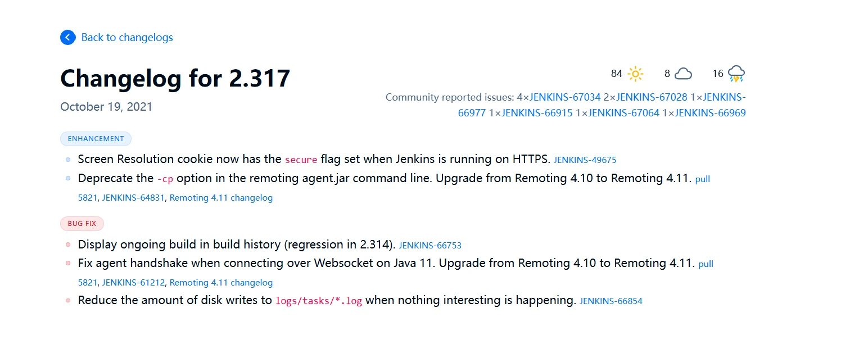Open the JENKINS-61212 issue link

tap(133, 283)
